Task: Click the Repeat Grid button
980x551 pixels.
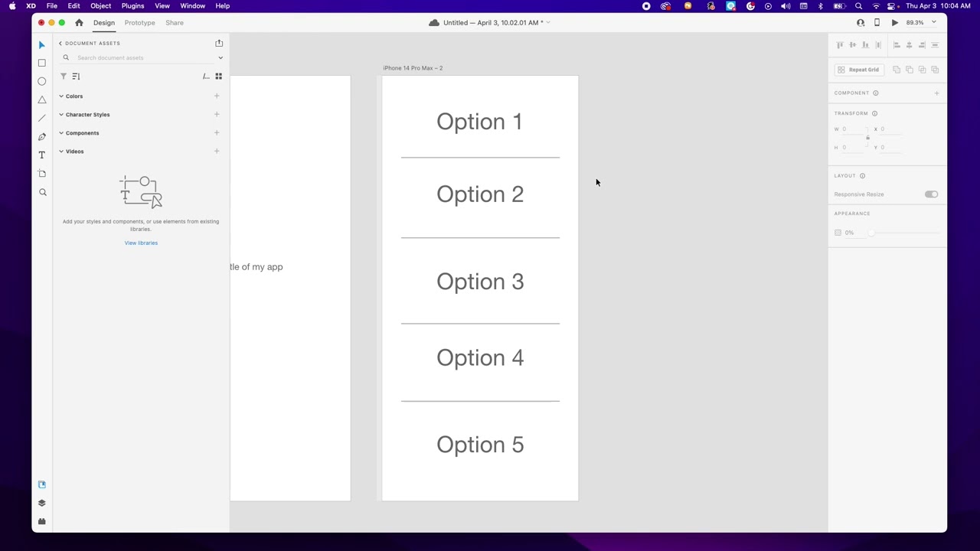Action: (857, 70)
